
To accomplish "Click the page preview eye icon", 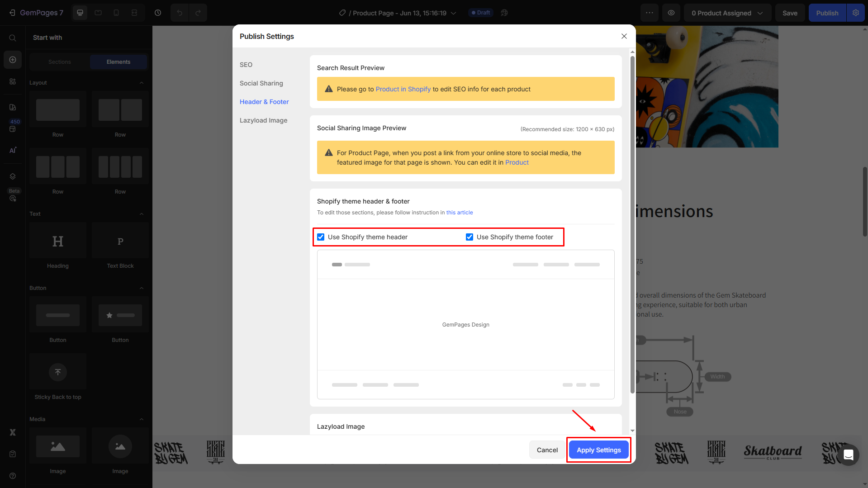I will coord(671,13).
